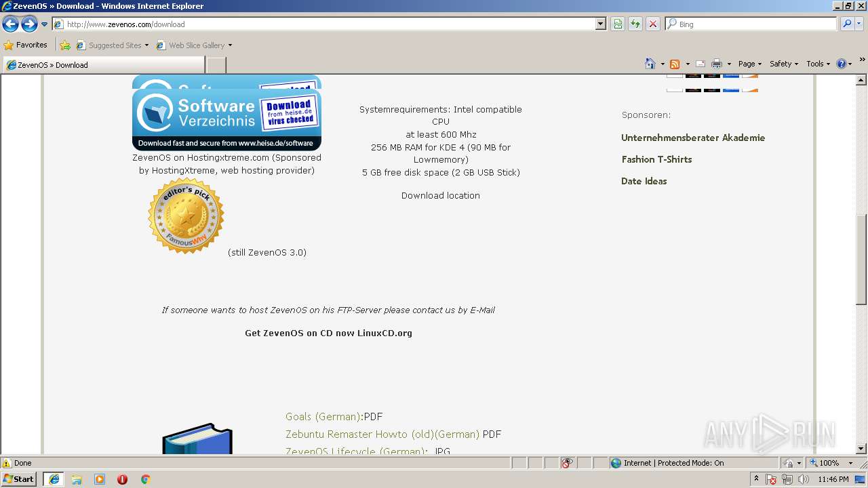The height and width of the screenshot is (488, 868).
Task: Click the Home page icon
Action: (650, 64)
